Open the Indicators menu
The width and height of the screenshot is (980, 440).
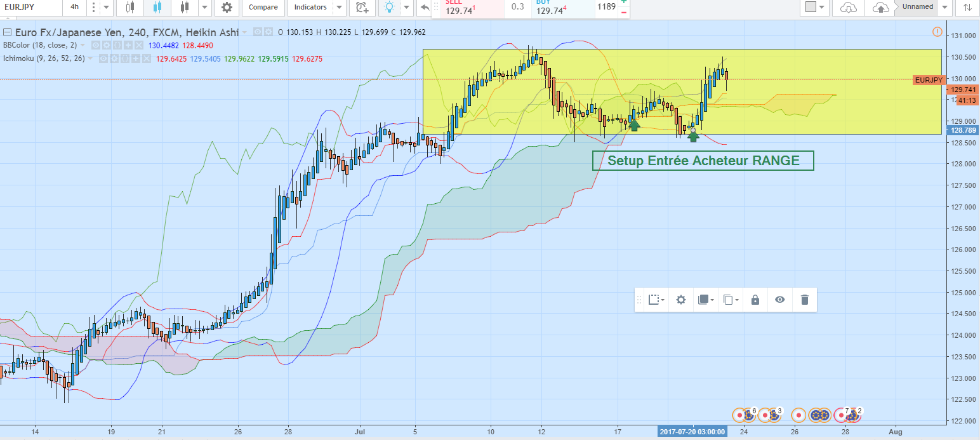310,7
